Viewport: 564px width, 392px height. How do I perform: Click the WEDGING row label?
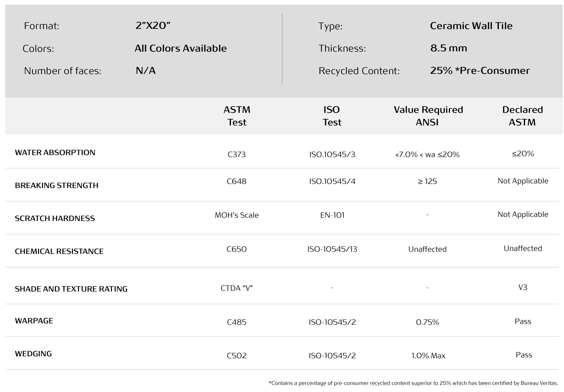point(33,354)
